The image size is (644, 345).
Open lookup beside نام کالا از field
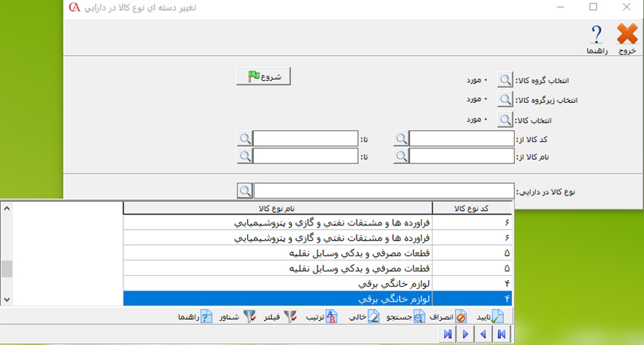[x=401, y=155]
